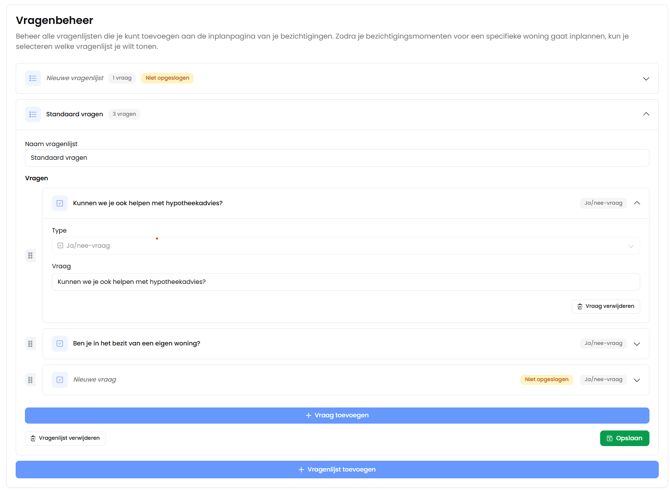Click the Vraag verwijderen button
Viewport: 670px width, 493px height.
tap(606, 306)
